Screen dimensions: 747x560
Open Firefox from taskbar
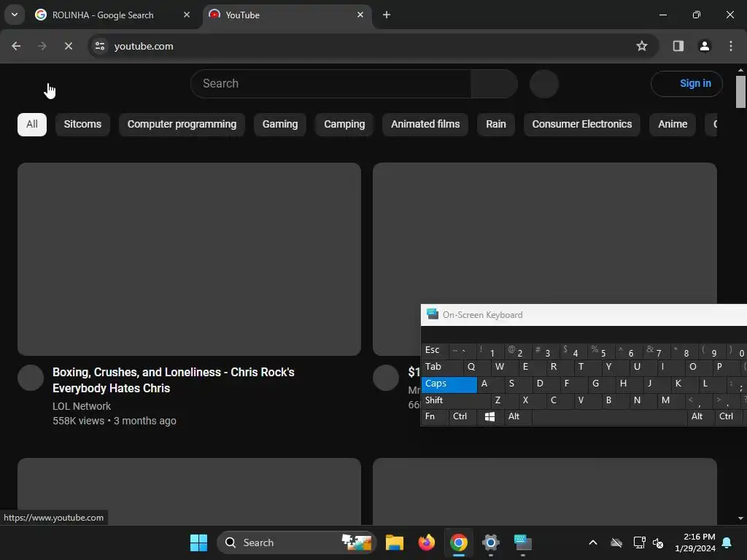pyautogui.click(x=426, y=542)
